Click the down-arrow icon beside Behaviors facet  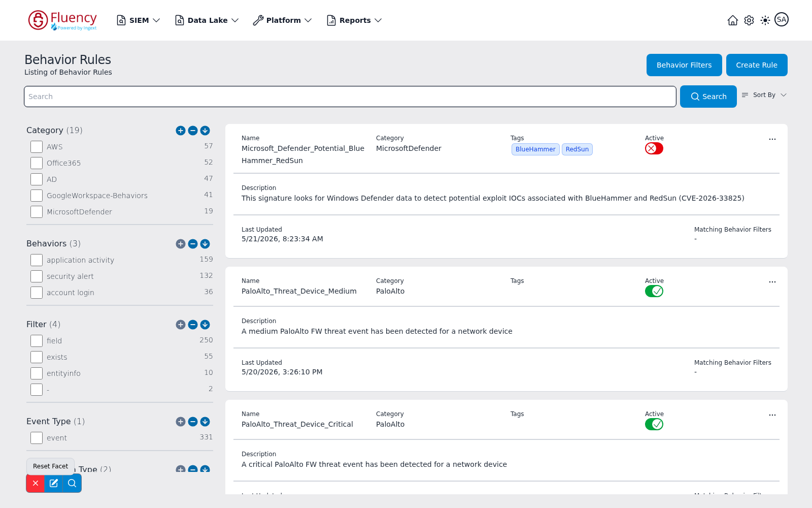tap(205, 244)
